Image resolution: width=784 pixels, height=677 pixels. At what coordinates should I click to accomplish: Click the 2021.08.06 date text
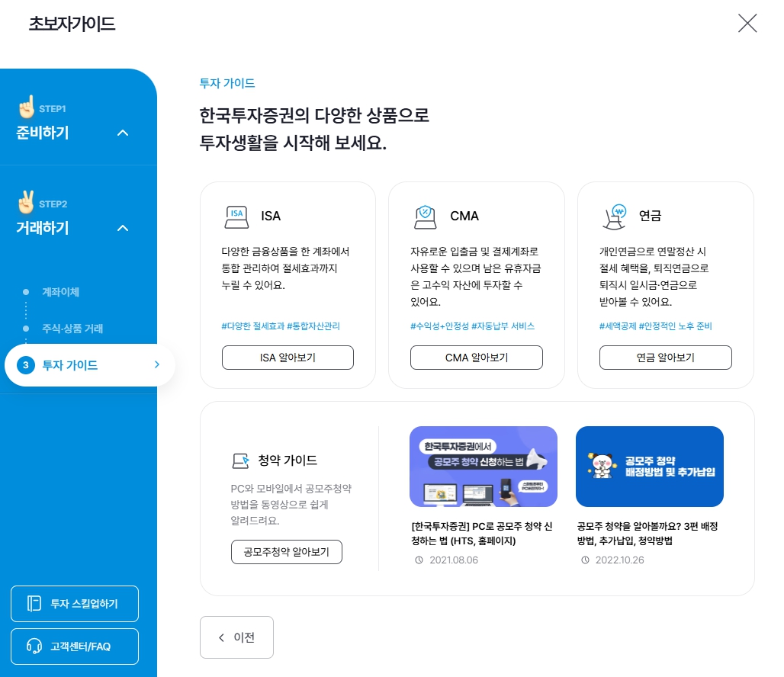(x=454, y=560)
